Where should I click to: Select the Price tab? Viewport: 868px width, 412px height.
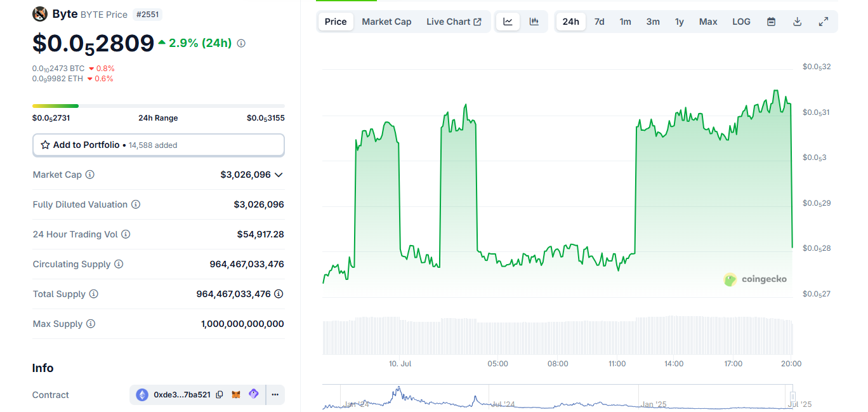click(336, 22)
